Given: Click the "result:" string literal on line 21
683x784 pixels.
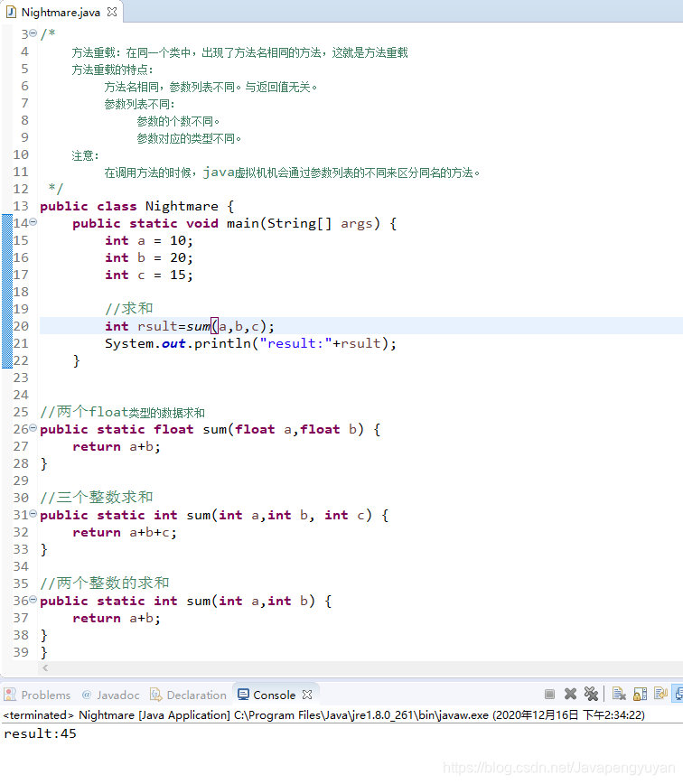Looking at the screenshot, I should pyautogui.click(x=295, y=343).
